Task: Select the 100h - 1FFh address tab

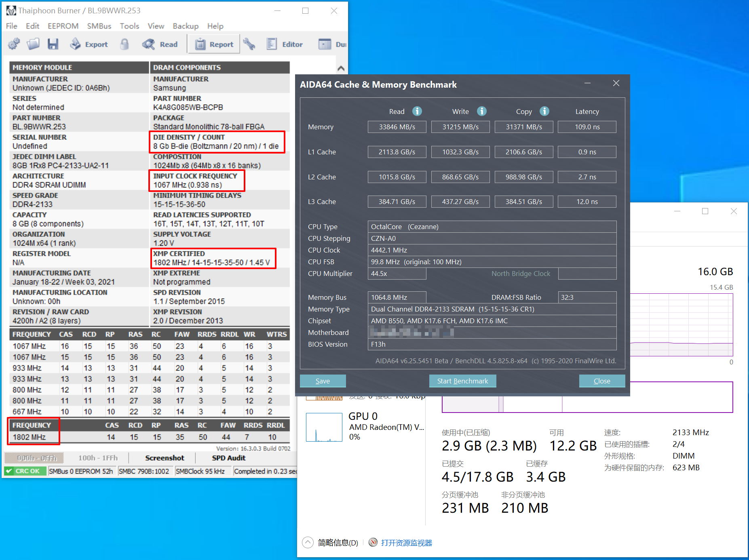Action: coord(98,458)
